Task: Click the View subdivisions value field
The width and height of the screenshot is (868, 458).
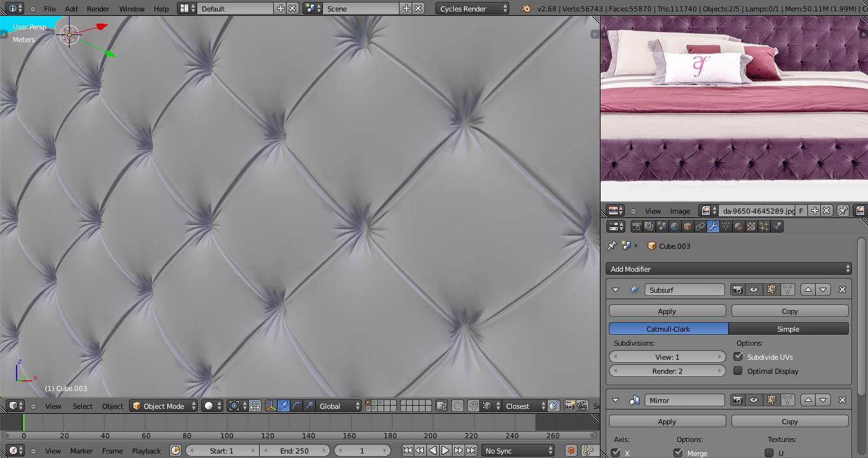Action: tap(667, 357)
